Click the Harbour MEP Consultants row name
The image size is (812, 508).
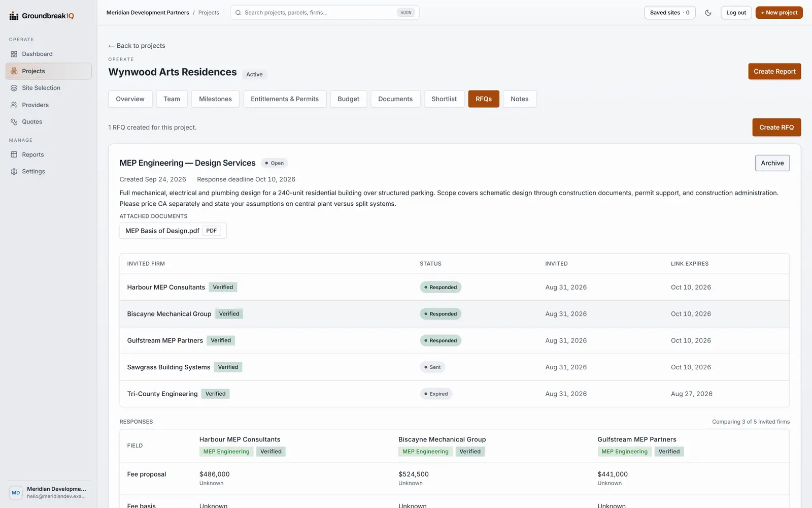pos(166,288)
